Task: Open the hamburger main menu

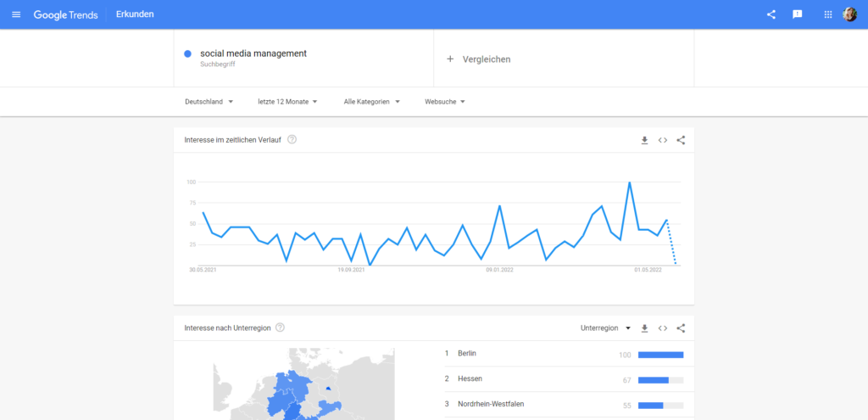Action: click(16, 14)
